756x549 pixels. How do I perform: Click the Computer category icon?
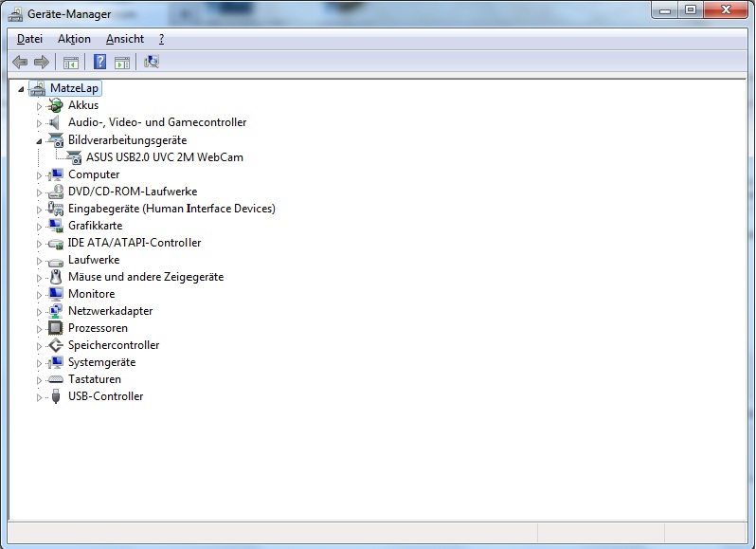pos(56,174)
